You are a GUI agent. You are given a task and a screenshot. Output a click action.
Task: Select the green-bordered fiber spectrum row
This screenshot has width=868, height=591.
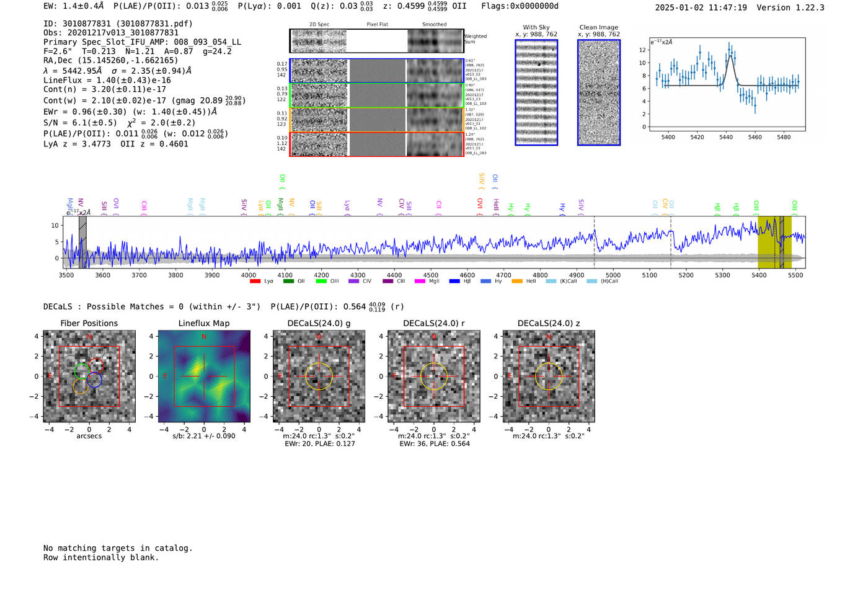[x=376, y=96]
